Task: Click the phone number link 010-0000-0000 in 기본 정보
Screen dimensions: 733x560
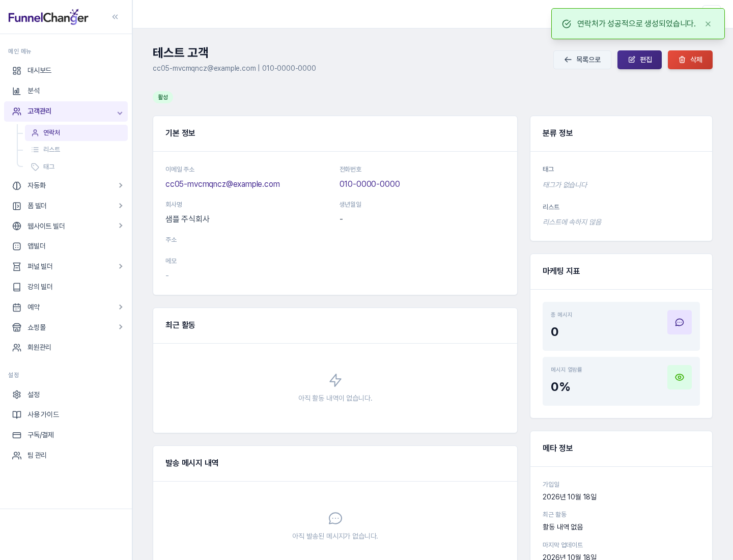Action: 370,184
